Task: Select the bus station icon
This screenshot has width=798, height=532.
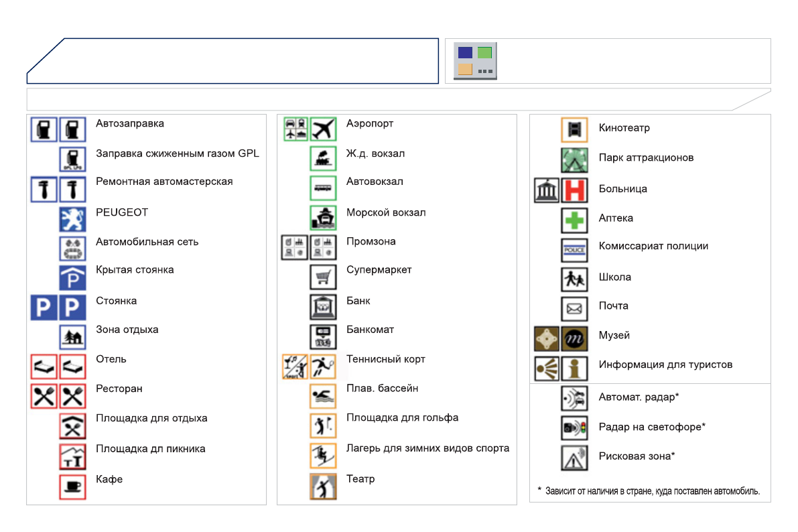Action: coord(323,188)
